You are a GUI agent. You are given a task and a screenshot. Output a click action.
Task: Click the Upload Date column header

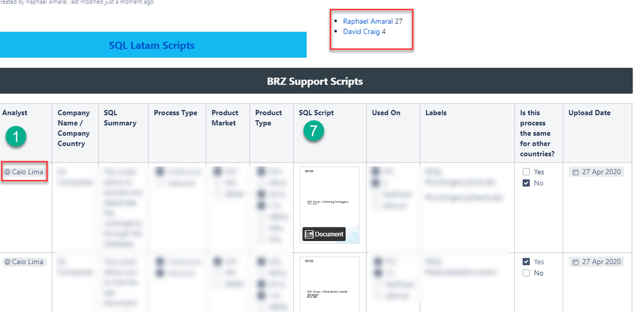click(x=589, y=112)
